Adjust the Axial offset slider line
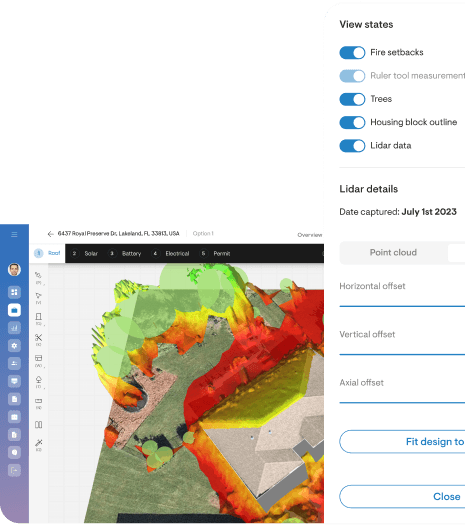The height and width of the screenshot is (527, 465). (x=402, y=402)
